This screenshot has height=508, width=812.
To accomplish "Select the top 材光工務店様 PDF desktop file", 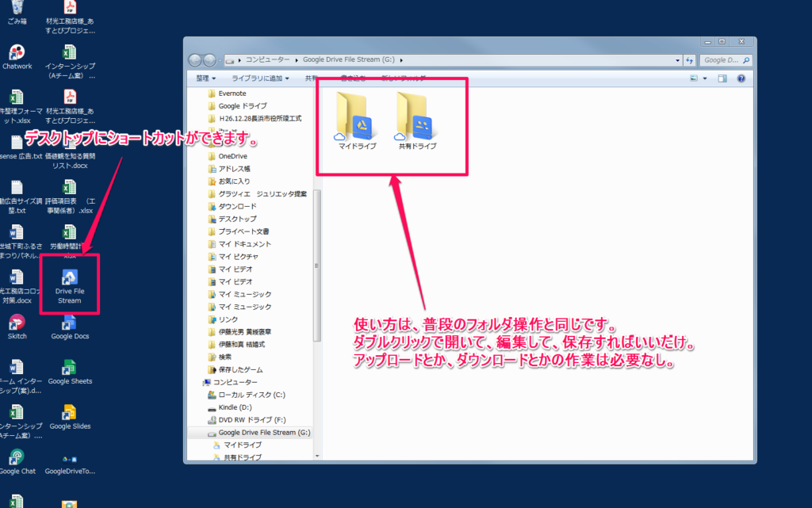I will tap(70, 17).
